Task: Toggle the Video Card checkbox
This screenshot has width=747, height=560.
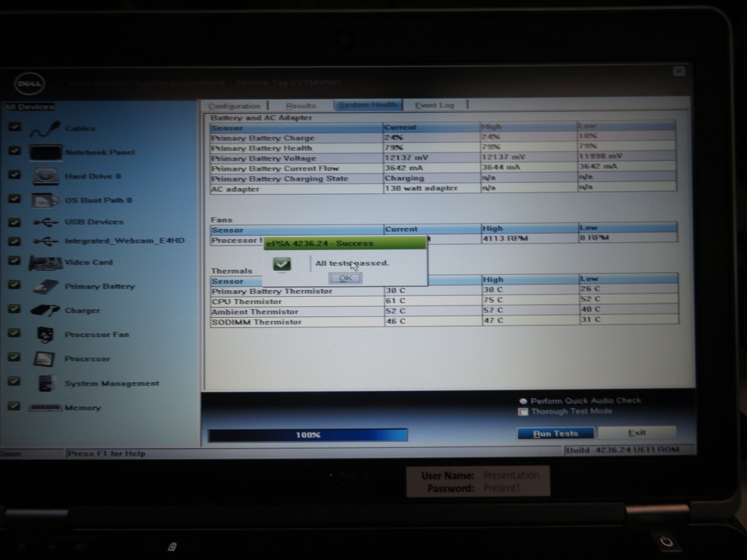Action: coord(15,261)
